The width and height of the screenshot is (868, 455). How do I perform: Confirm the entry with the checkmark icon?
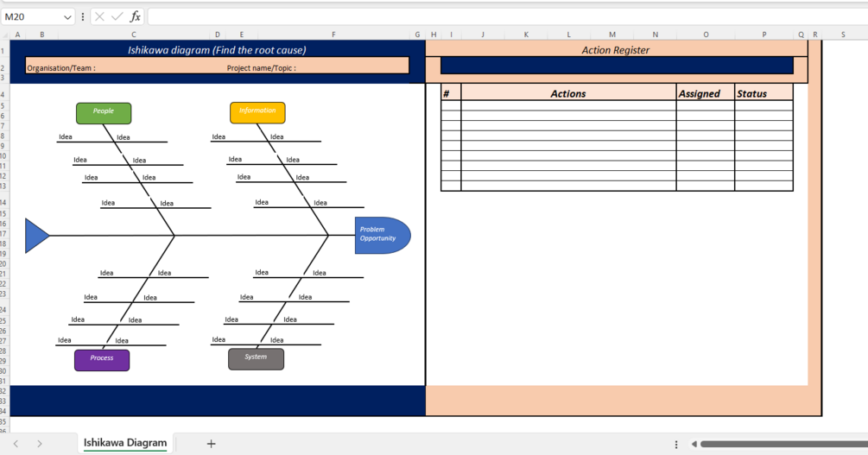click(x=117, y=16)
